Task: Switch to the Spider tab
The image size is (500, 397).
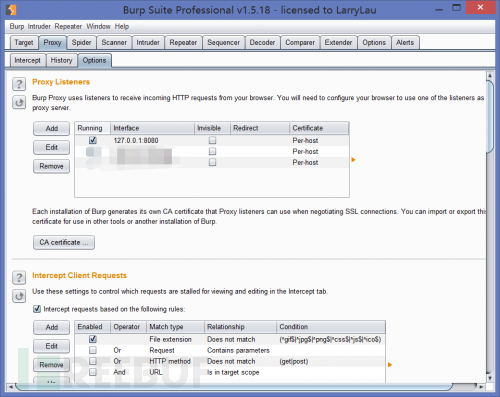Action: tap(81, 43)
